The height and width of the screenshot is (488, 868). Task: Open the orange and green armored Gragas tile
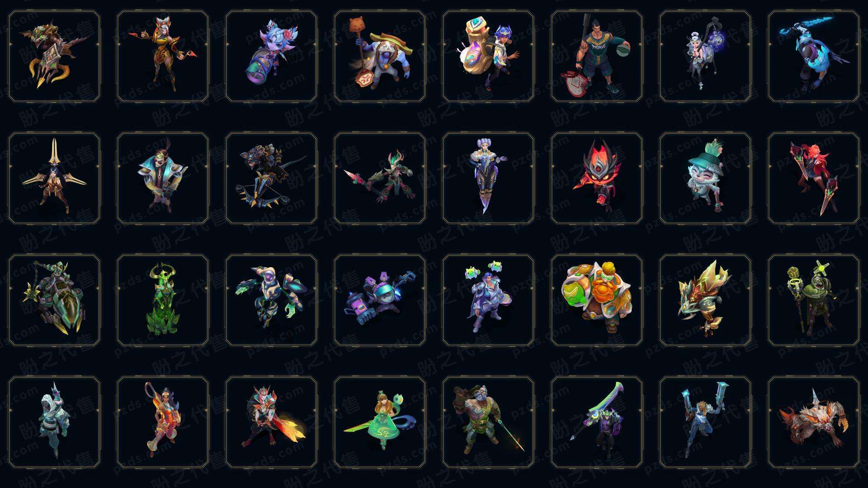(597, 300)
